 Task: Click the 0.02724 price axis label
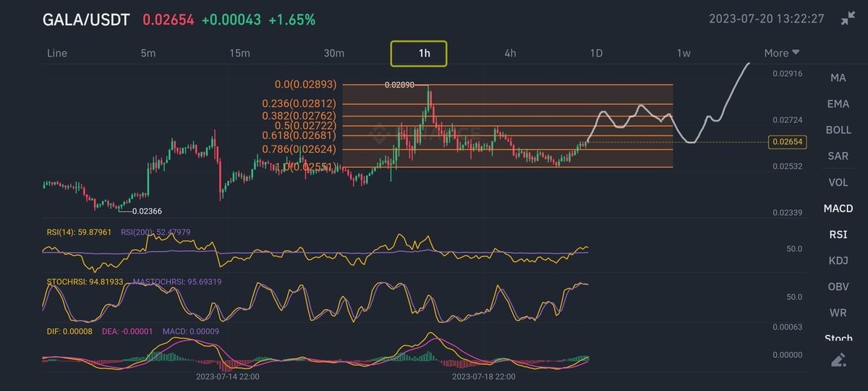click(788, 119)
